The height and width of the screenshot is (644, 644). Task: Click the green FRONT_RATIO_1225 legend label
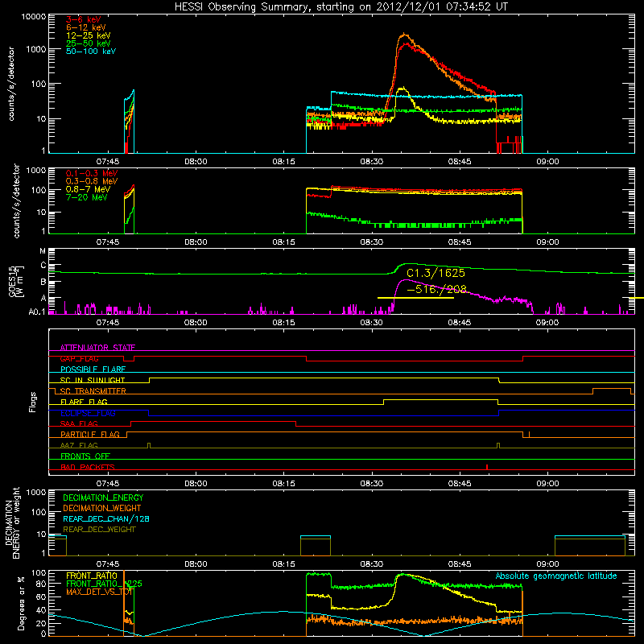104,584
